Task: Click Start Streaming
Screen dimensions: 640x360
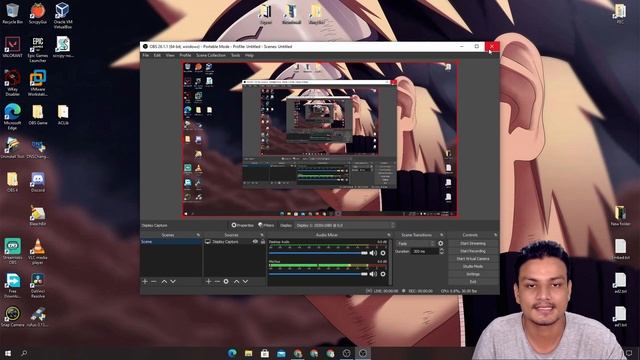Action: (473, 244)
